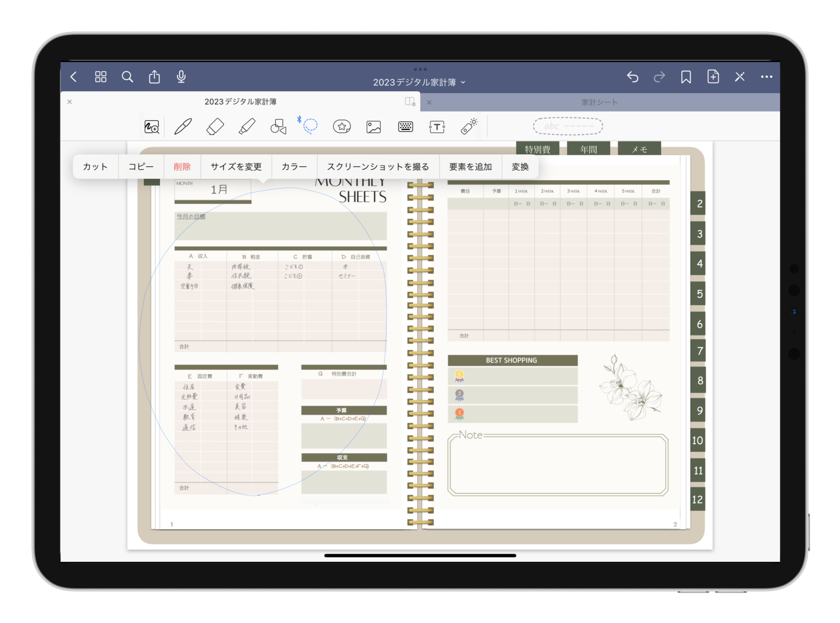
Task: Jump to month 7 side tab
Action: coord(699,351)
